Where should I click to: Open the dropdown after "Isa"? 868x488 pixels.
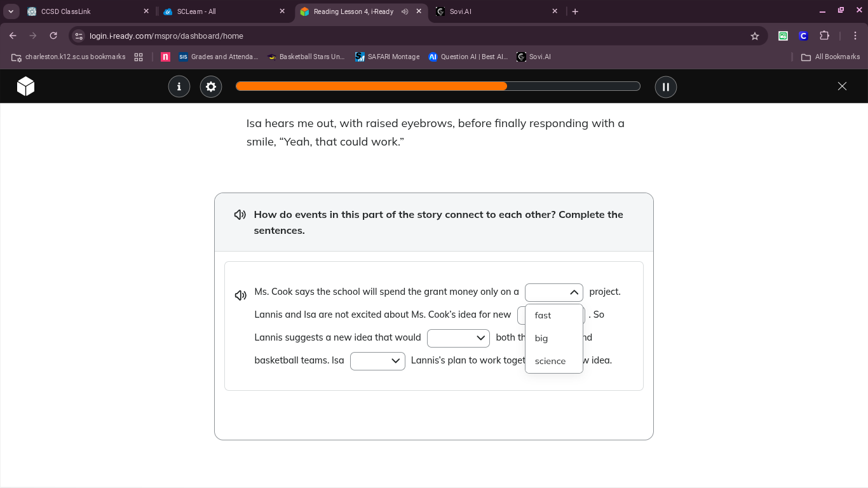click(377, 361)
